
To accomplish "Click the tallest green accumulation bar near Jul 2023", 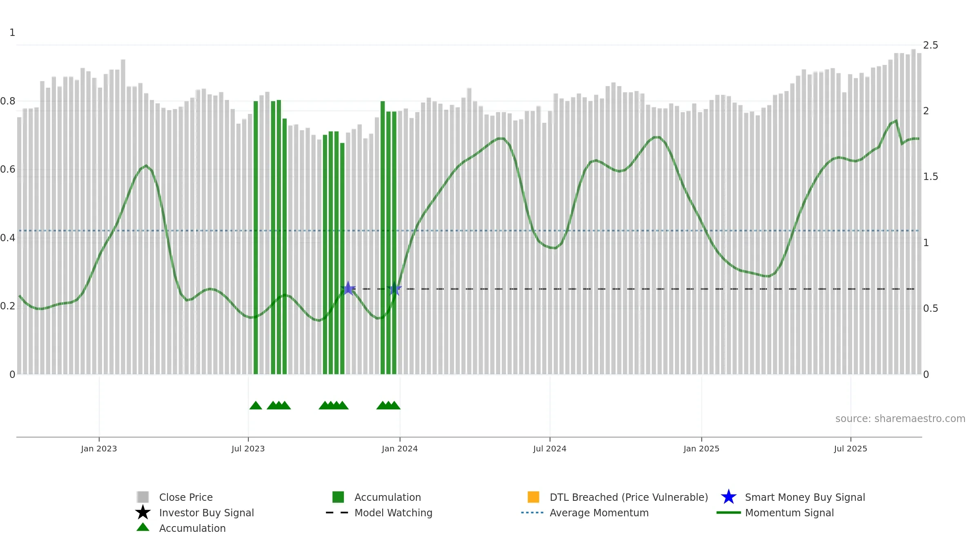I will coord(279,237).
